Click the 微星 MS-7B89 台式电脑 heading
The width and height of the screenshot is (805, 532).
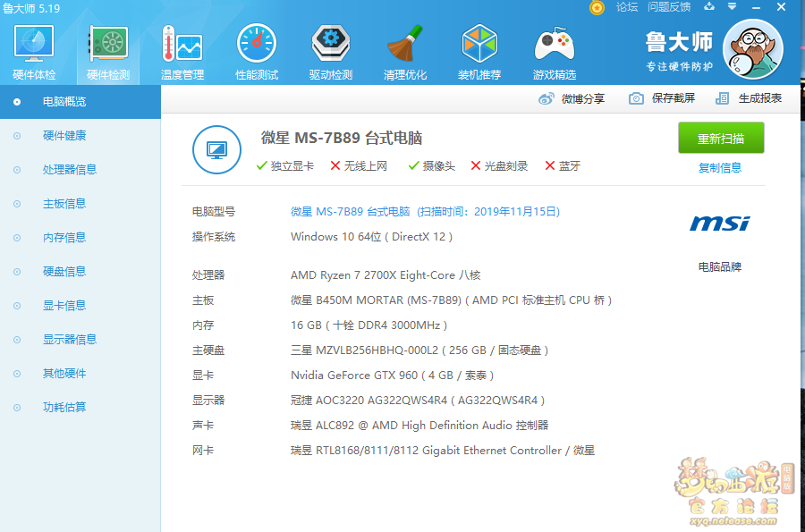click(x=342, y=138)
